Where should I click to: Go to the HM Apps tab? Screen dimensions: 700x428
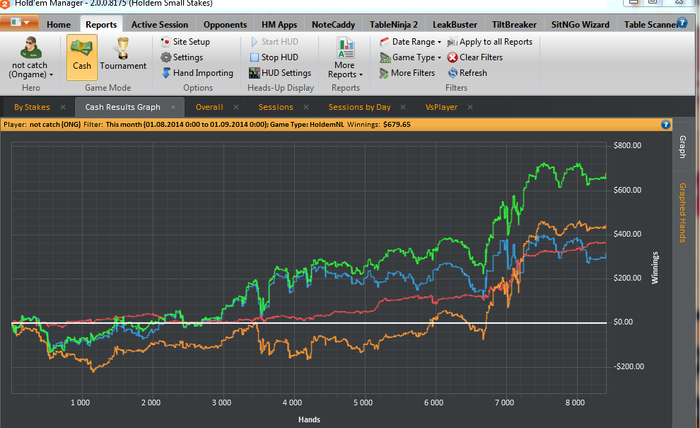279,25
